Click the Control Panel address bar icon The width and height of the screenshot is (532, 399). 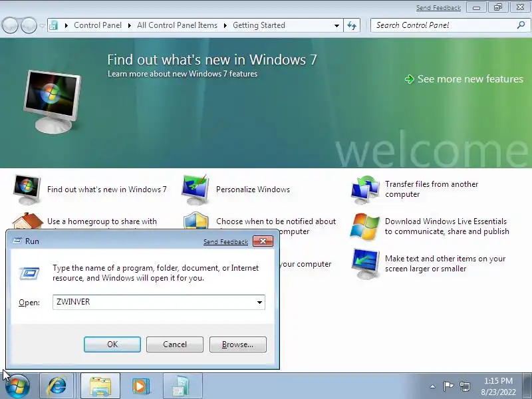pos(54,25)
